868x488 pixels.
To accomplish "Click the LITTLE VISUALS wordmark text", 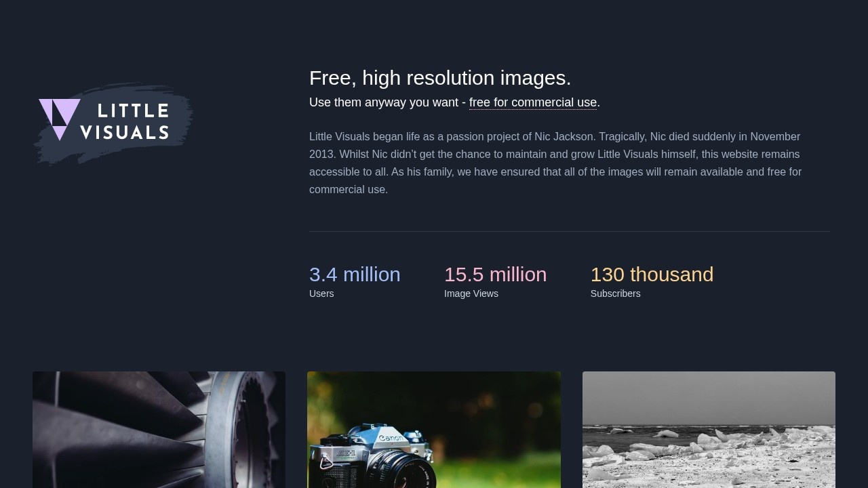I will coord(125,121).
